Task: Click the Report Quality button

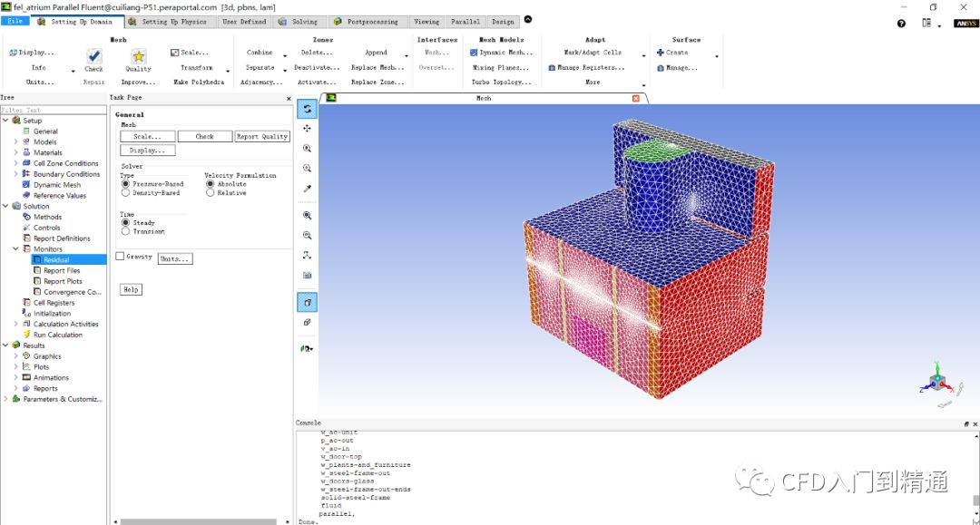Action: (262, 136)
